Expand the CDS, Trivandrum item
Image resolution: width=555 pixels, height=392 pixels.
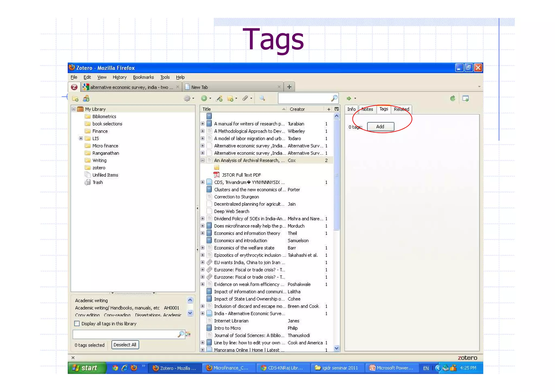click(202, 182)
